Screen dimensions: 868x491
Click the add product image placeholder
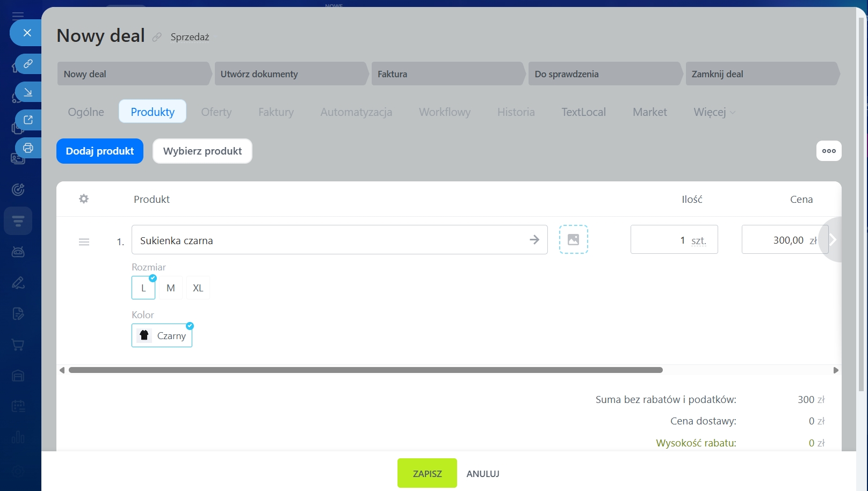573,239
